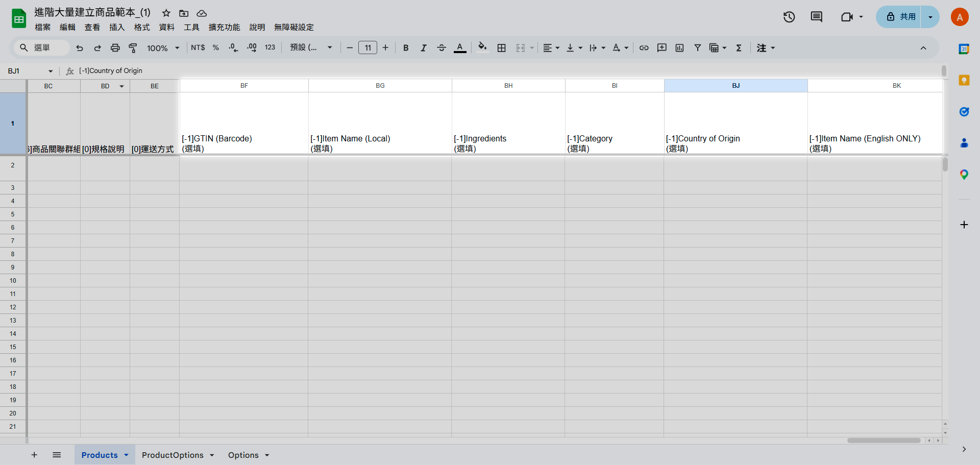The image size is (980, 465).
Task: Open the share options dropdown arrow
Action: [930, 17]
